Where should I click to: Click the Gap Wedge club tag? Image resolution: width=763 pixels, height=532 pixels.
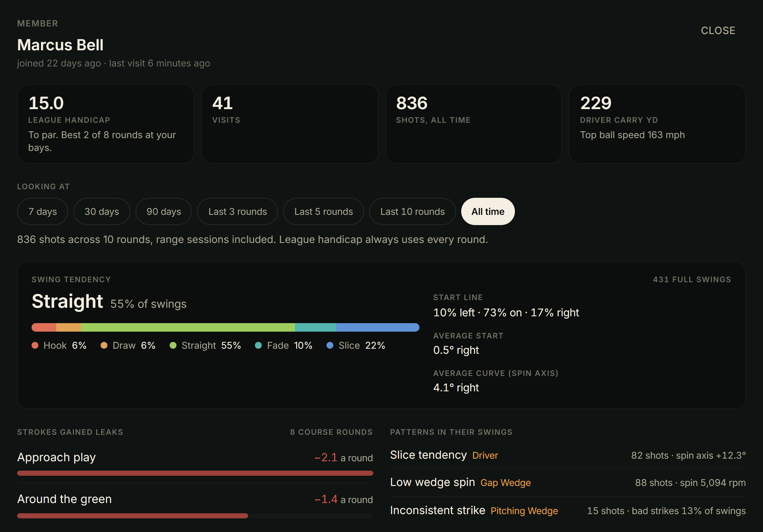click(506, 483)
